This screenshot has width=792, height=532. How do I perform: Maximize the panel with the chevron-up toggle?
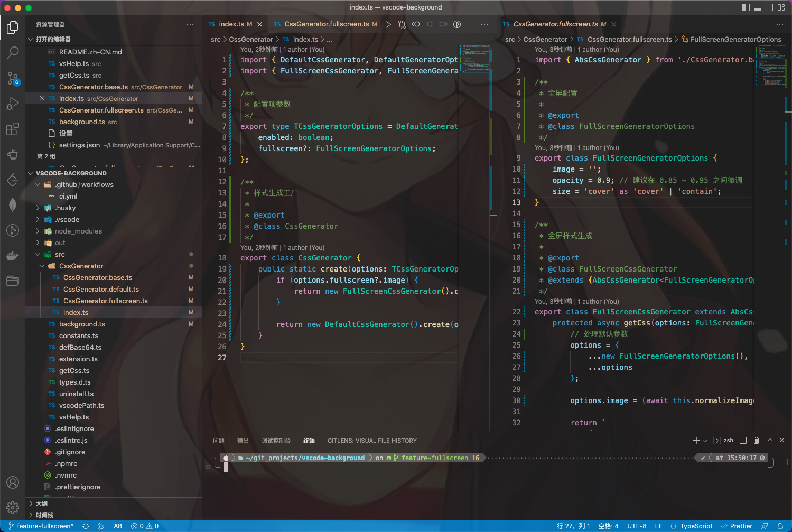(770, 440)
